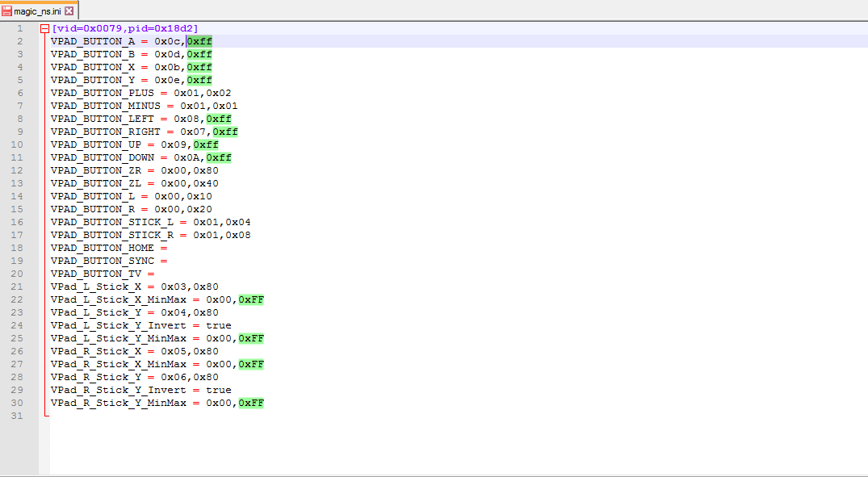Image resolution: width=868 pixels, height=477 pixels.
Task: Select the magic_ns.ini document tab
Action: click(39, 11)
